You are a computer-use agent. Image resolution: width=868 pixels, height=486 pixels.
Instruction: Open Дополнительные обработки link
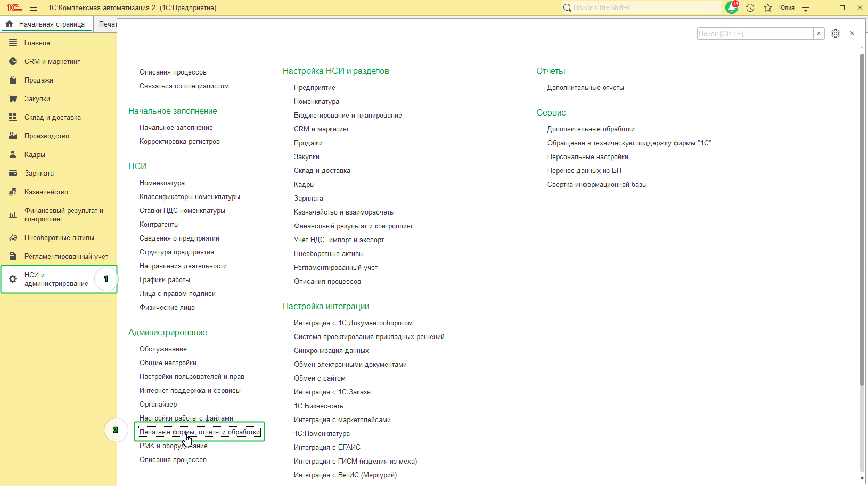pyautogui.click(x=591, y=129)
